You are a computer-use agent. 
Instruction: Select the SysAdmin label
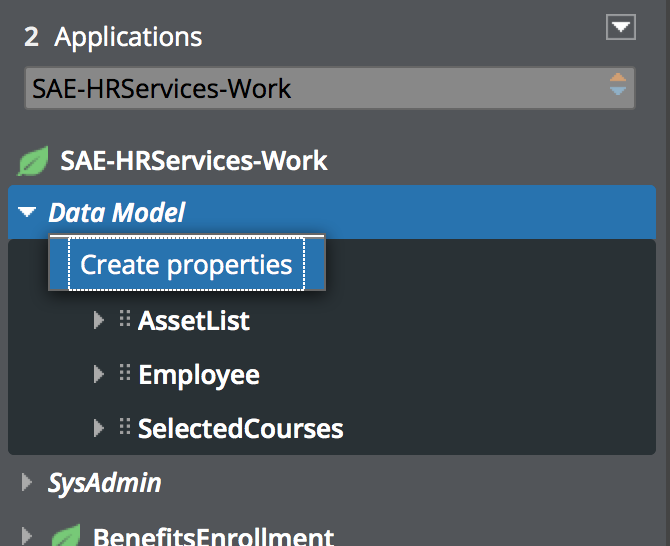[105, 483]
